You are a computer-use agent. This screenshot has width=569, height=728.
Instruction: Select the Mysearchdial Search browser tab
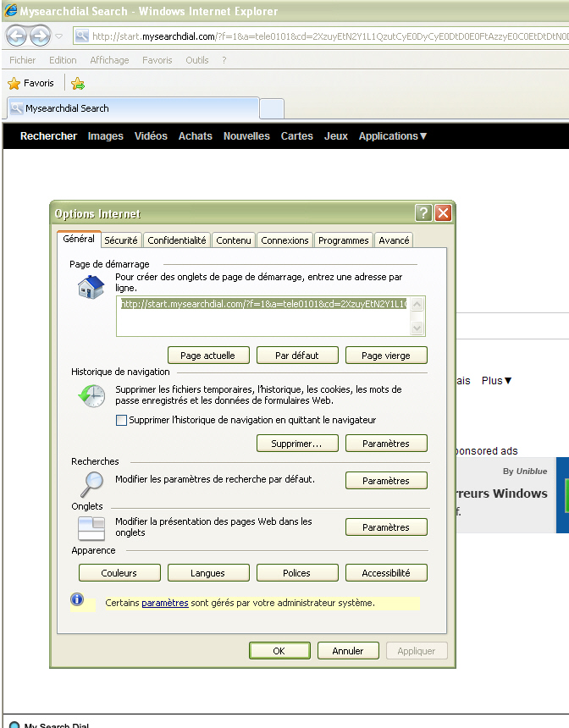click(133, 108)
